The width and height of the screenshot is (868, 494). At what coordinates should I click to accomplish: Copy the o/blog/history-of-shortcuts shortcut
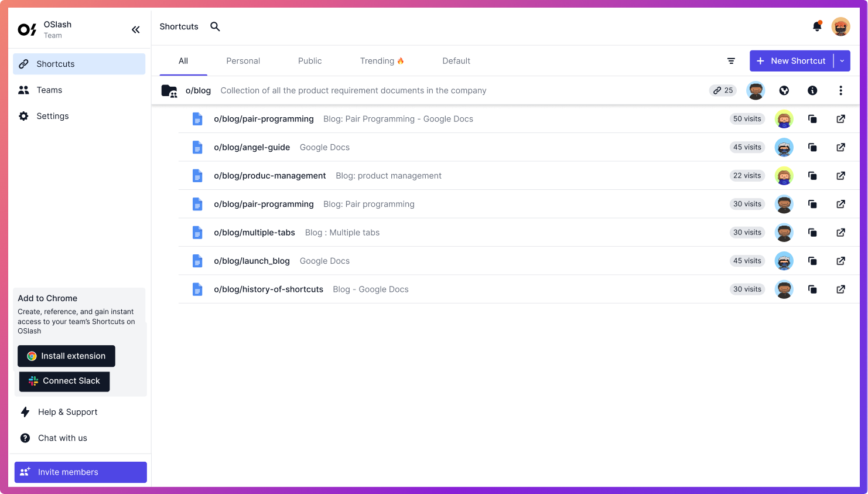click(812, 289)
